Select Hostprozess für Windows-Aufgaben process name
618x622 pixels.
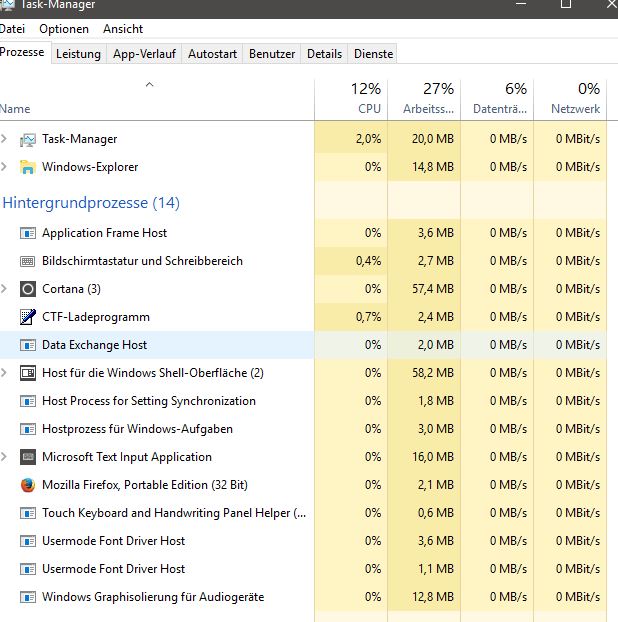[x=137, y=429]
